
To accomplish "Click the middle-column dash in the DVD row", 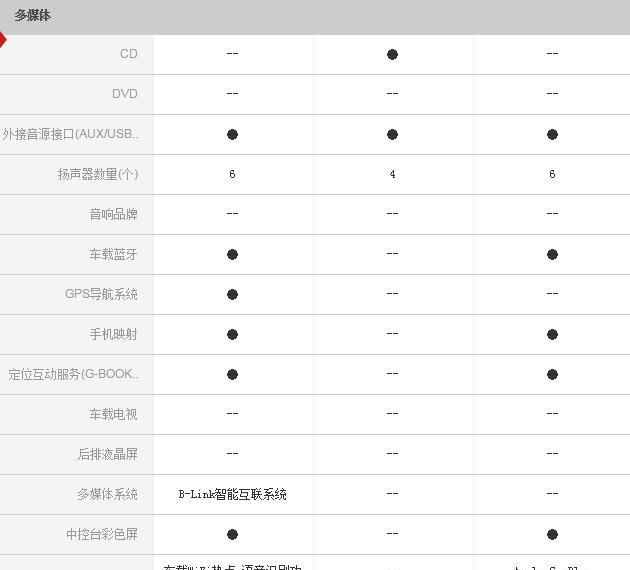I will pyautogui.click(x=393, y=94).
